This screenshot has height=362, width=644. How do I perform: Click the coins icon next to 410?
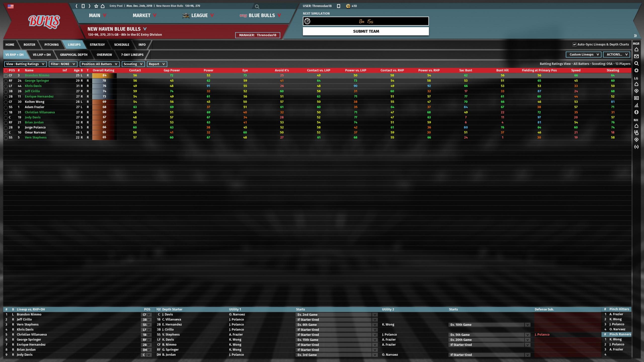pos(348,6)
